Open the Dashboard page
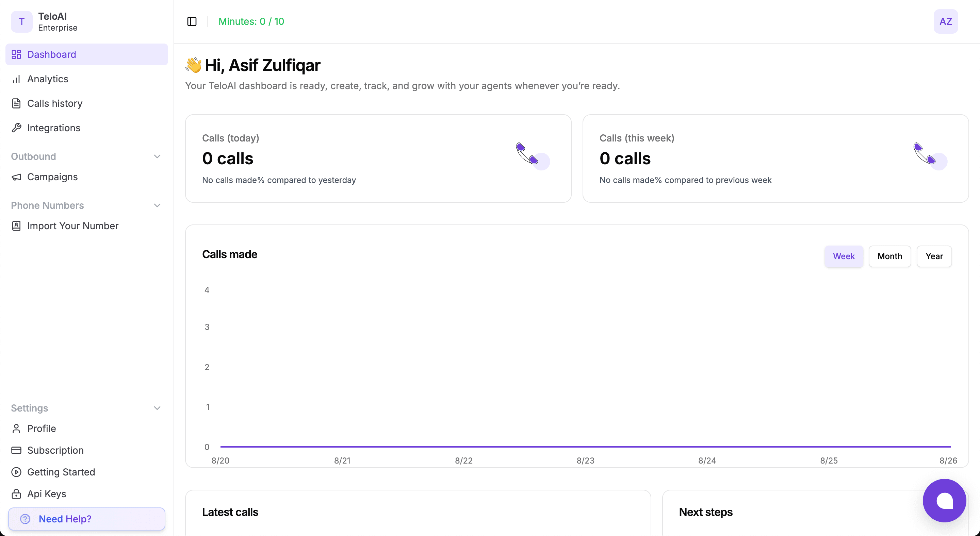The image size is (980, 536). pyautogui.click(x=51, y=54)
